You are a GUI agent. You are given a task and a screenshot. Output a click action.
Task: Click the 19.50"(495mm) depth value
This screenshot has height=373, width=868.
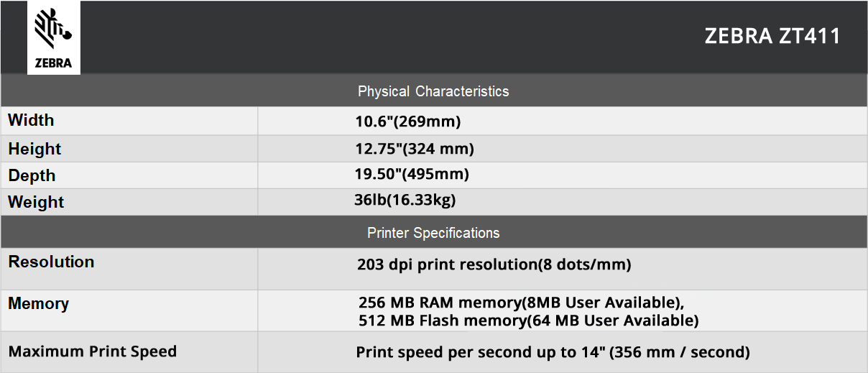coord(412,174)
